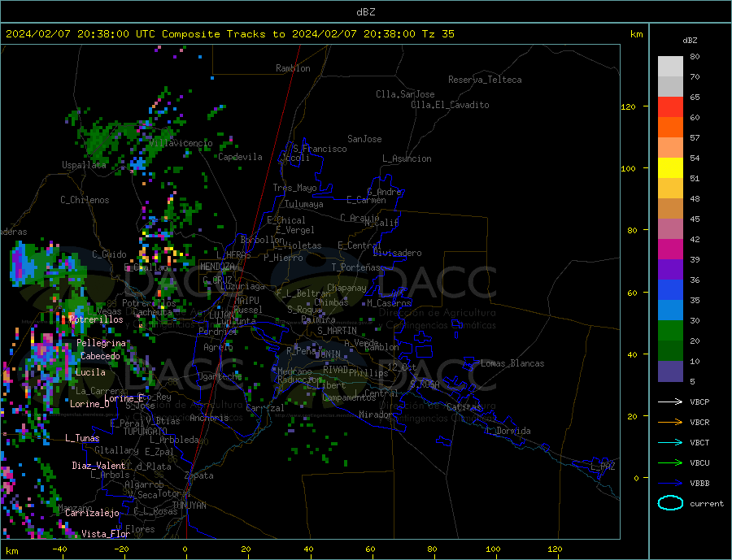Pick the indigo bottom swatch in dBZ scale

point(670,371)
